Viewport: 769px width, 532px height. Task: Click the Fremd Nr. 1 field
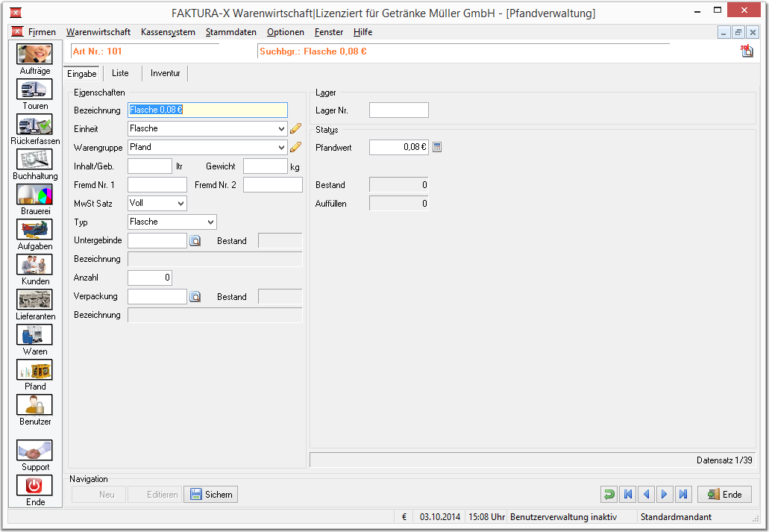[x=157, y=184]
